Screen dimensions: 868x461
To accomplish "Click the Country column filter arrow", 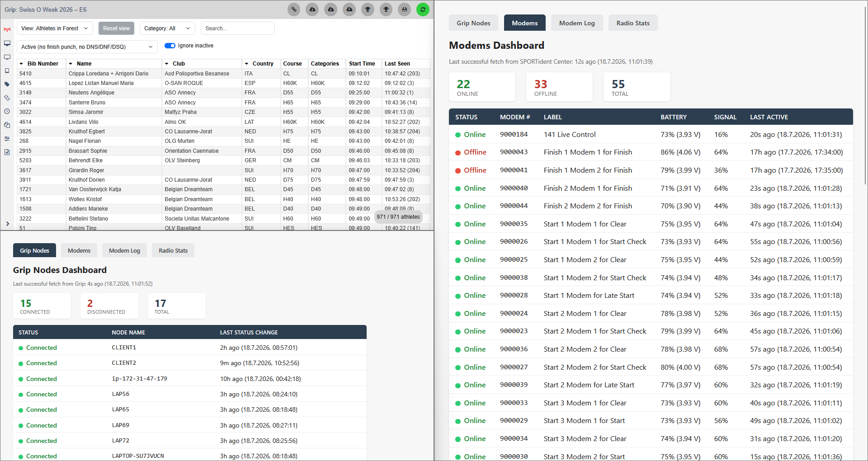I will point(246,64).
